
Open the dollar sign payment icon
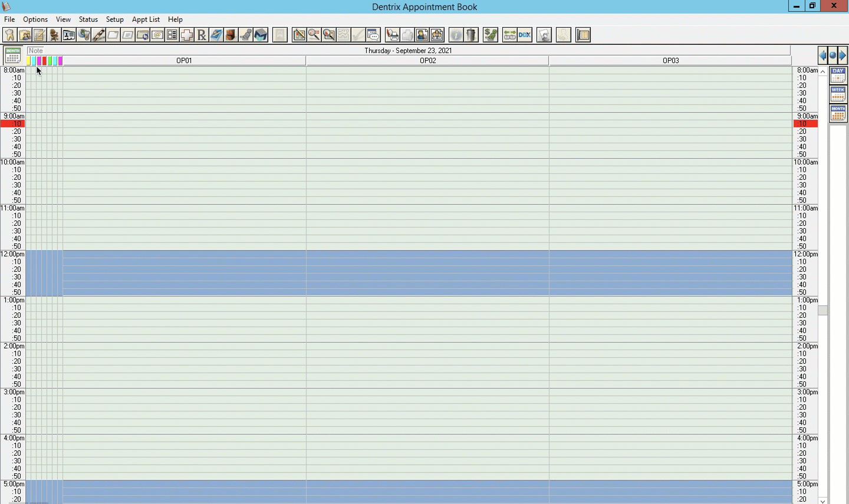click(x=491, y=35)
